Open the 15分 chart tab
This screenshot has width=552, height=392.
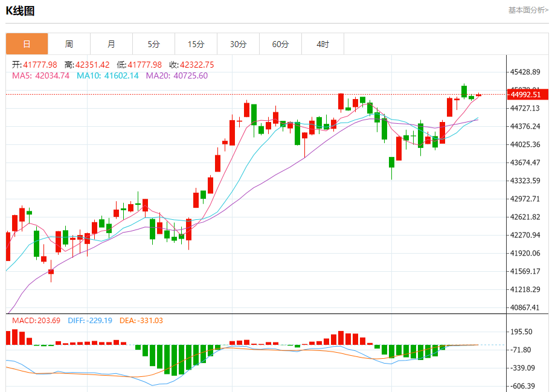click(196, 44)
